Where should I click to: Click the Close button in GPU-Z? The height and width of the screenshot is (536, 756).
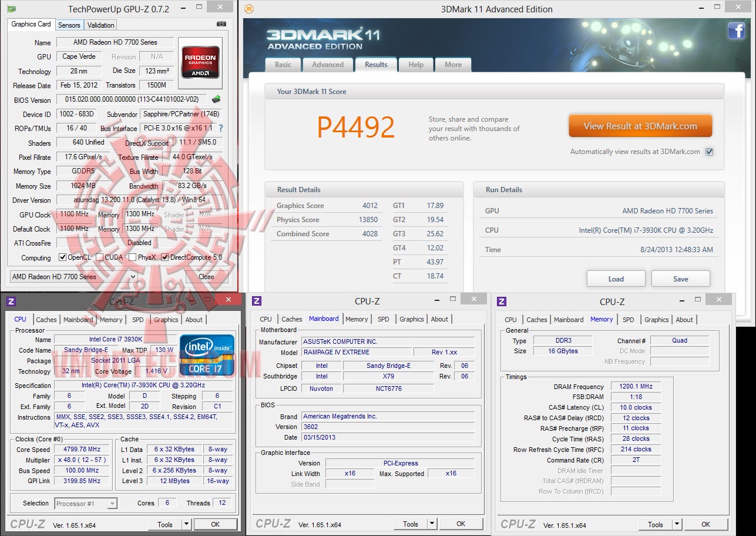tap(206, 276)
